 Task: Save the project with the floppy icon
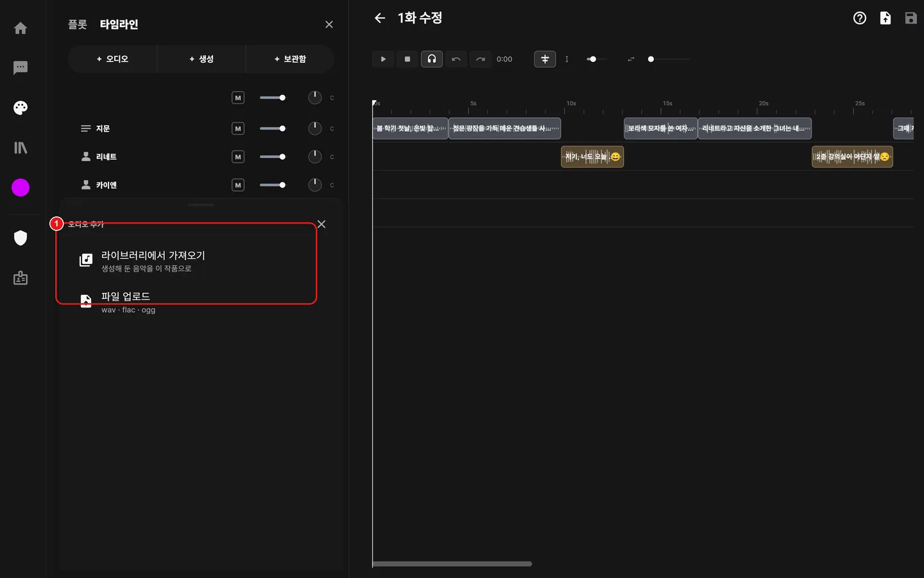(x=911, y=18)
